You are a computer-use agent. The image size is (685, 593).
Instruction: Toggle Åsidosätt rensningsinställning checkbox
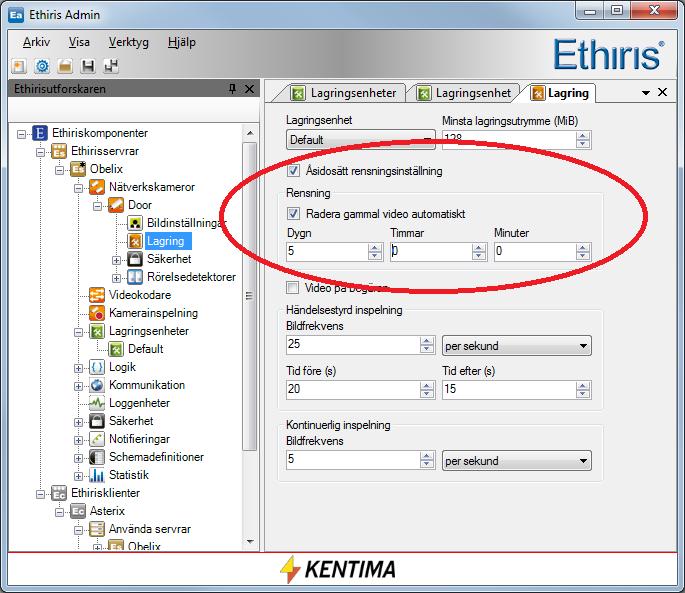[x=293, y=170]
